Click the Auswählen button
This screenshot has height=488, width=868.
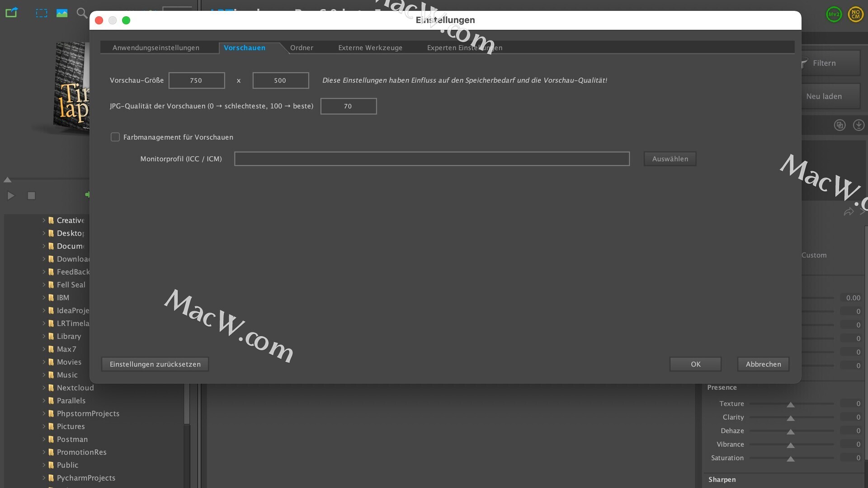(670, 159)
